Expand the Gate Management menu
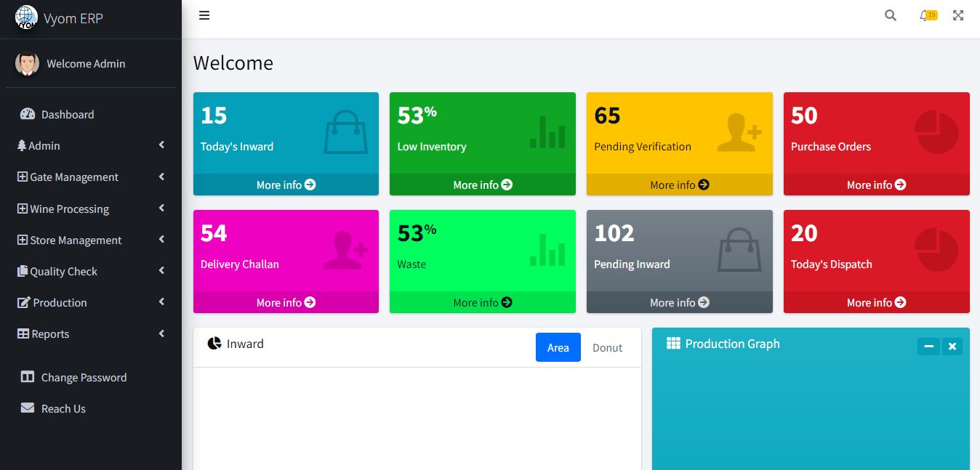980x470 pixels. (x=73, y=177)
